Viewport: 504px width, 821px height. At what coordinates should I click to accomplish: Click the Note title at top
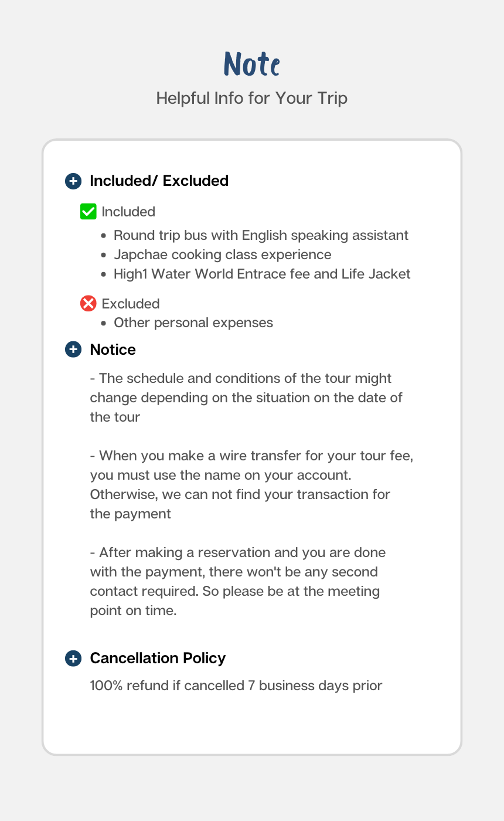pyautogui.click(x=251, y=63)
